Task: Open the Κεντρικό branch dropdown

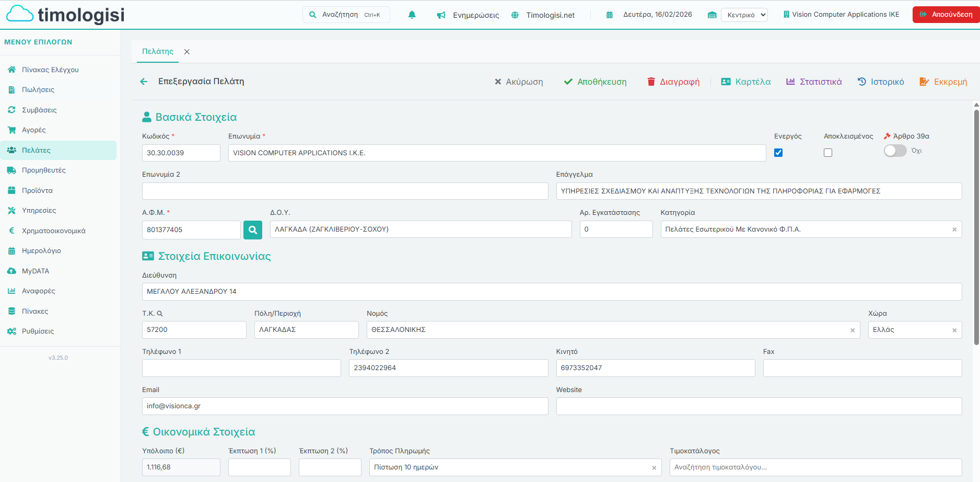Action: click(744, 15)
